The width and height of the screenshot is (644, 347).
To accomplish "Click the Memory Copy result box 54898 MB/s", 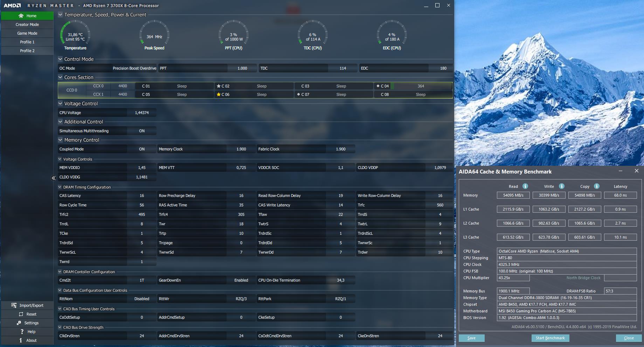I will pos(585,195).
